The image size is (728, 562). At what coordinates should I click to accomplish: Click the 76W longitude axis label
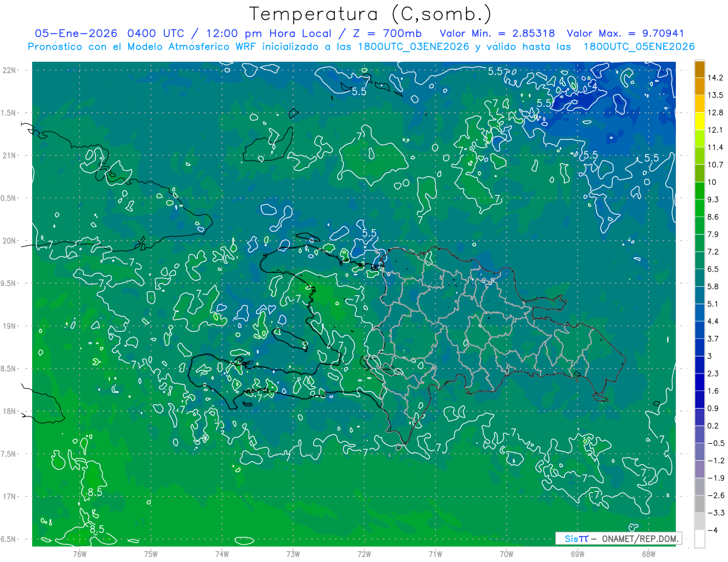point(80,554)
